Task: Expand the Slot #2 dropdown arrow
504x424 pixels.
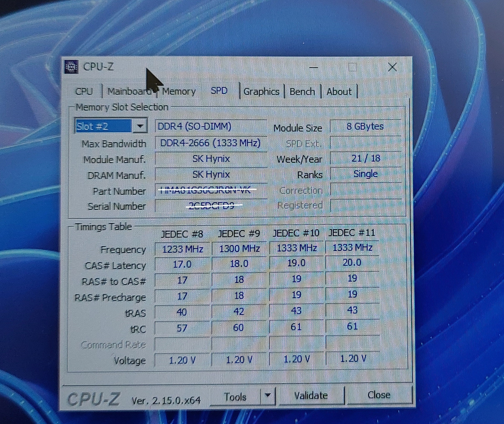Action: [x=140, y=126]
